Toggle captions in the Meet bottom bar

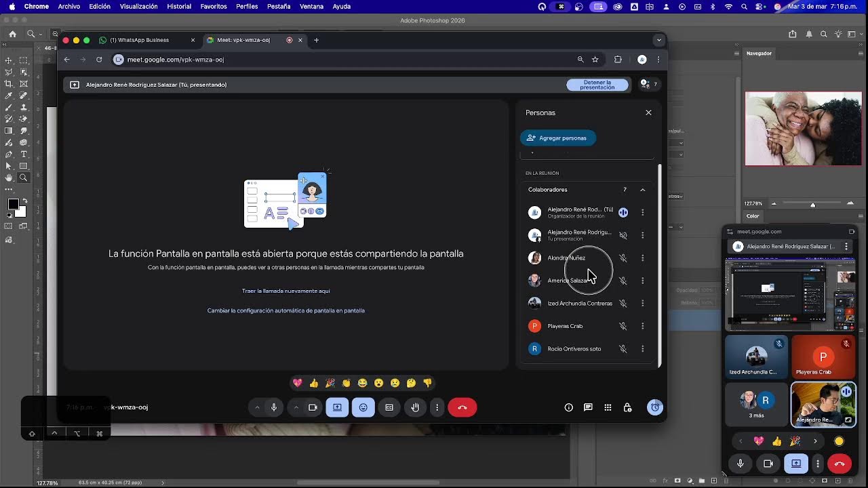(x=389, y=407)
